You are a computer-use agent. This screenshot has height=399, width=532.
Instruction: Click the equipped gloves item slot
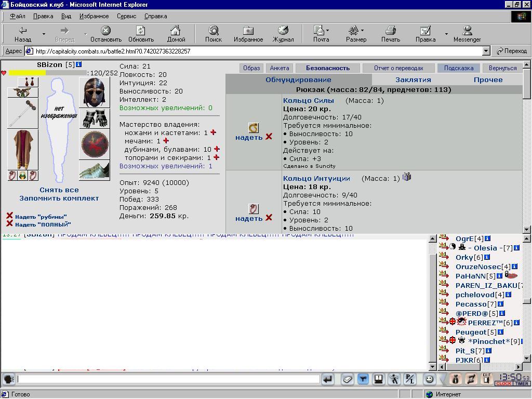[x=95, y=118]
